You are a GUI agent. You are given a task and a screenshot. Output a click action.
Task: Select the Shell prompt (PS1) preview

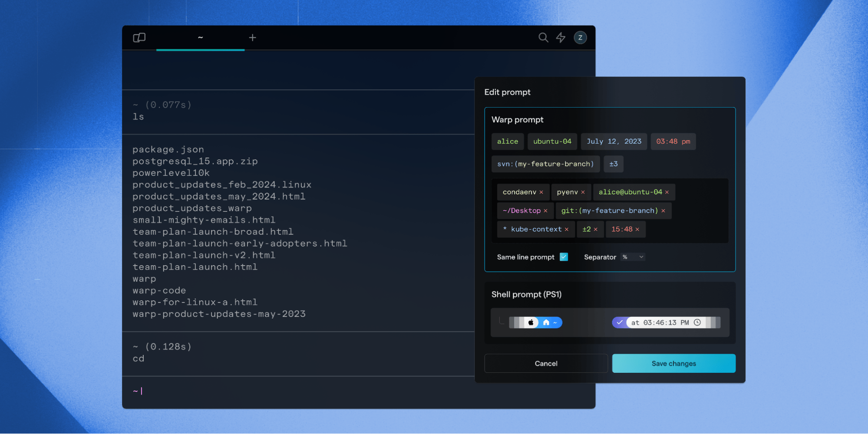pyautogui.click(x=610, y=322)
